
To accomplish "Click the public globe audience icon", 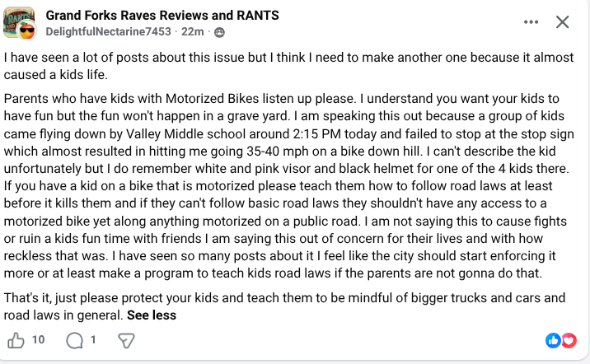I will pos(219,33).
